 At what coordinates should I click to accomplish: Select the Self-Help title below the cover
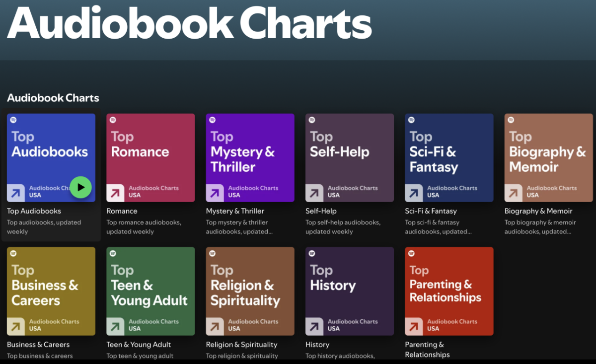[x=321, y=211]
